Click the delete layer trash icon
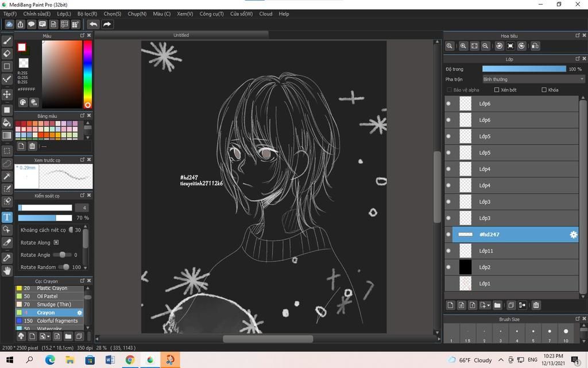 tap(536, 305)
